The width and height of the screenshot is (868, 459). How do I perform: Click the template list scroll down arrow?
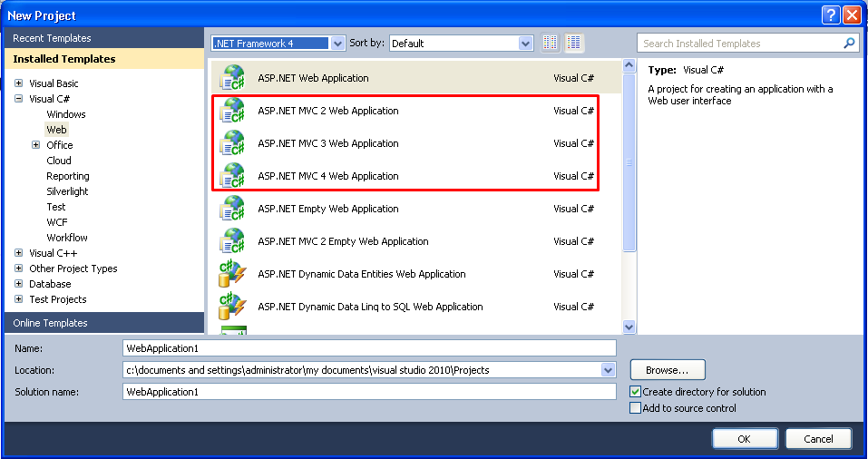(629, 327)
